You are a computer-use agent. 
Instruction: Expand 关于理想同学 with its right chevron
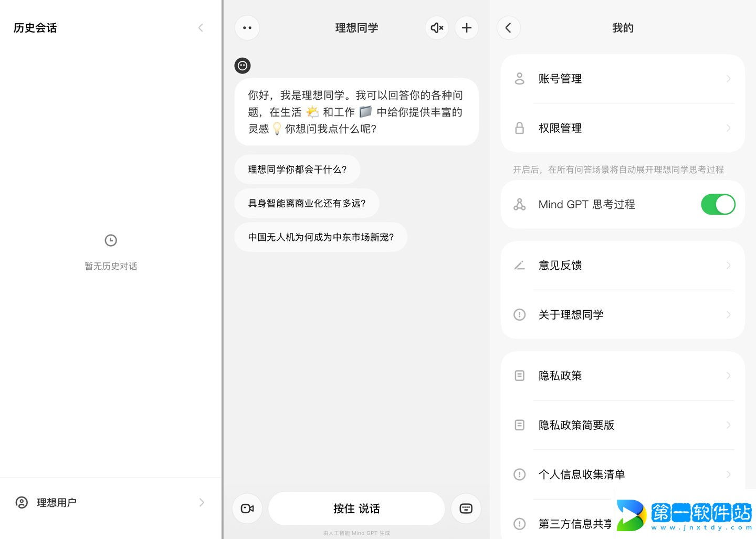[729, 315]
